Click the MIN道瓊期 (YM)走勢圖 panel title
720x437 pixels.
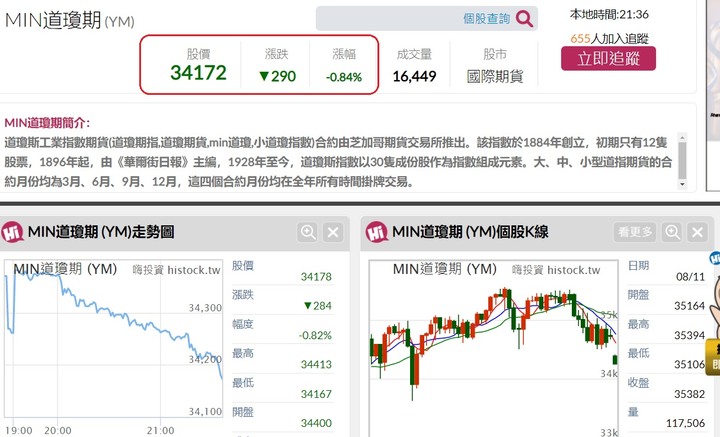pos(101,232)
